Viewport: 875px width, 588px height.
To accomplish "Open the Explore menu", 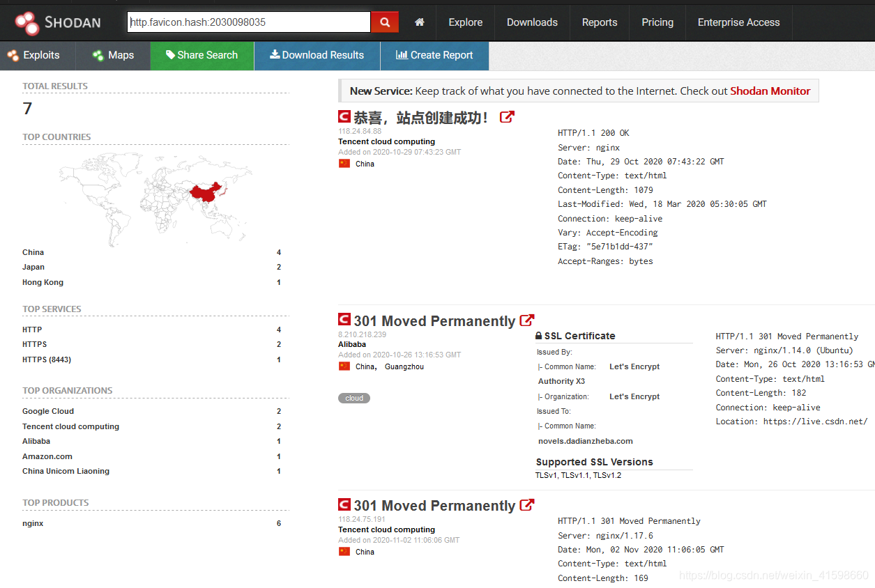I will (466, 22).
